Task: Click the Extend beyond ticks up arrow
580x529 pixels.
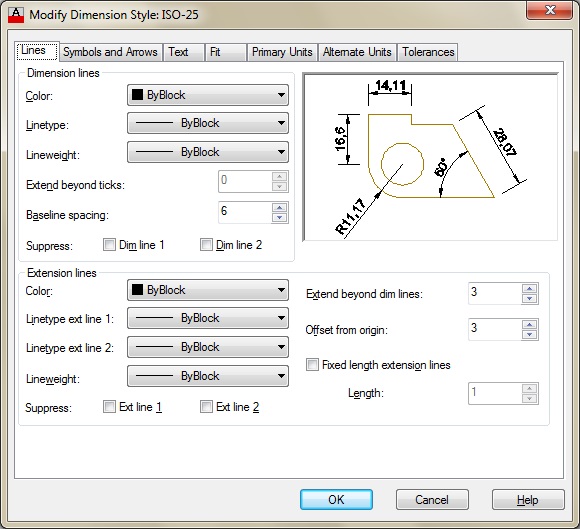Action: tap(280, 176)
